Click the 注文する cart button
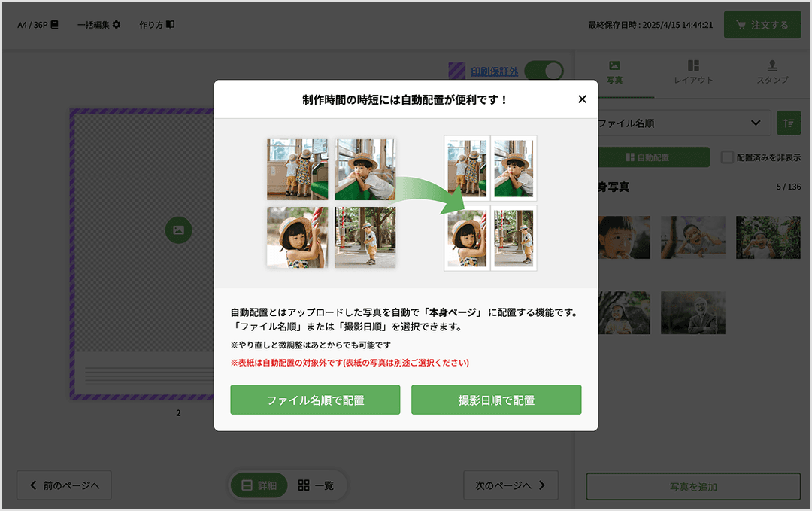Viewport: 812px width, 511px height. [762, 25]
